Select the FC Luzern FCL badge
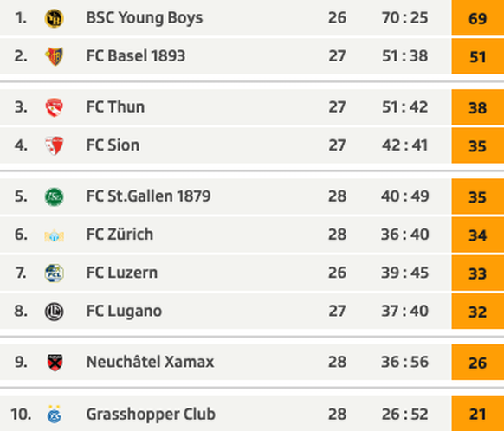The width and height of the screenshot is (504, 431). click(54, 273)
